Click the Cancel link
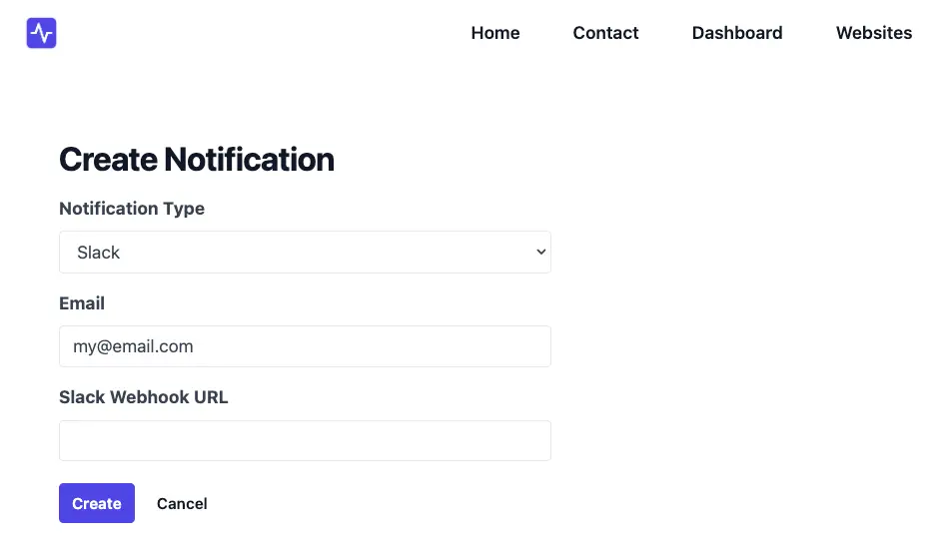 (x=182, y=504)
